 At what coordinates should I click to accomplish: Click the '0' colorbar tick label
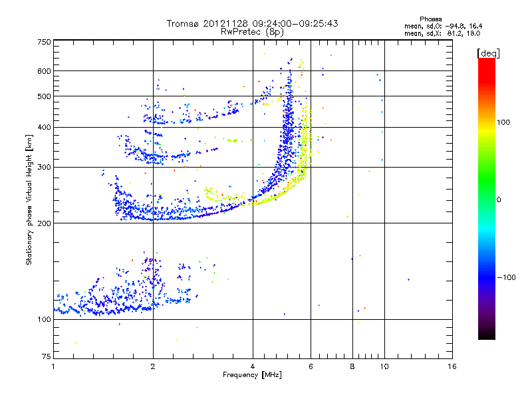point(499,200)
